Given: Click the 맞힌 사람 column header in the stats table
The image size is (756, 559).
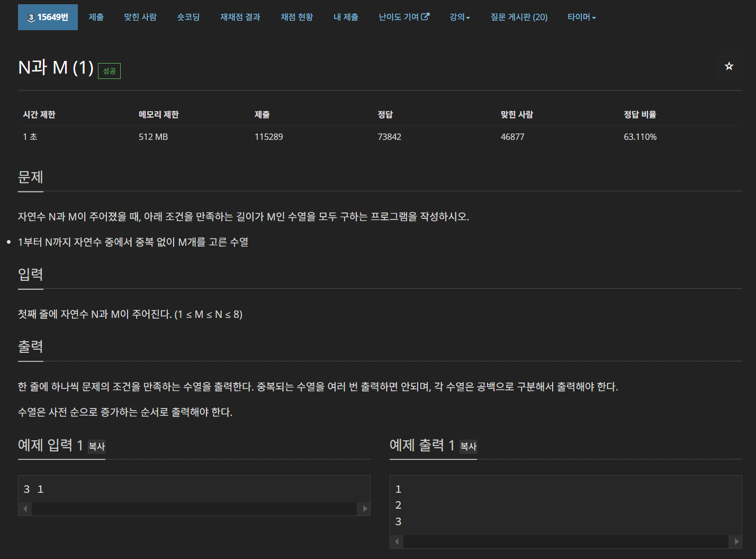Looking at the screenshot, I should point(517,114).
